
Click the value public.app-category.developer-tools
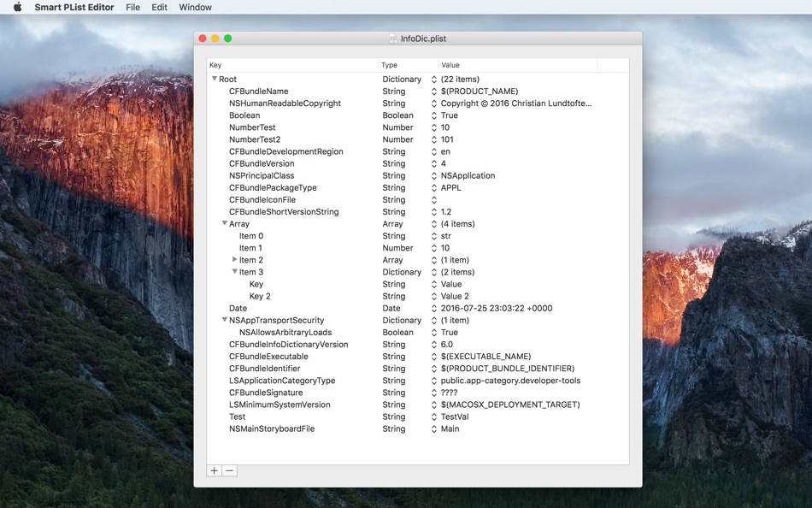tap(510, 381)
